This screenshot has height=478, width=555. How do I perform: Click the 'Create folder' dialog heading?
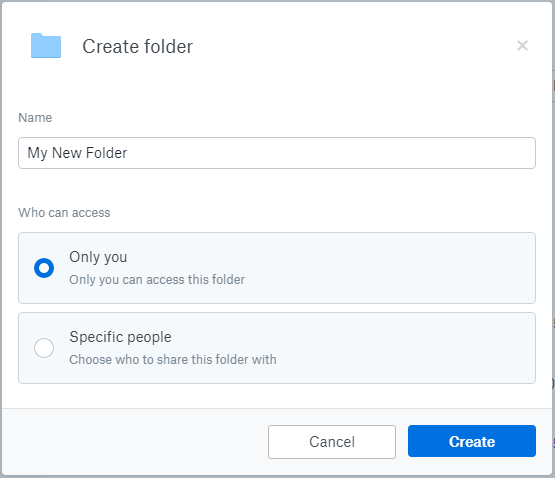coord(138,46)
